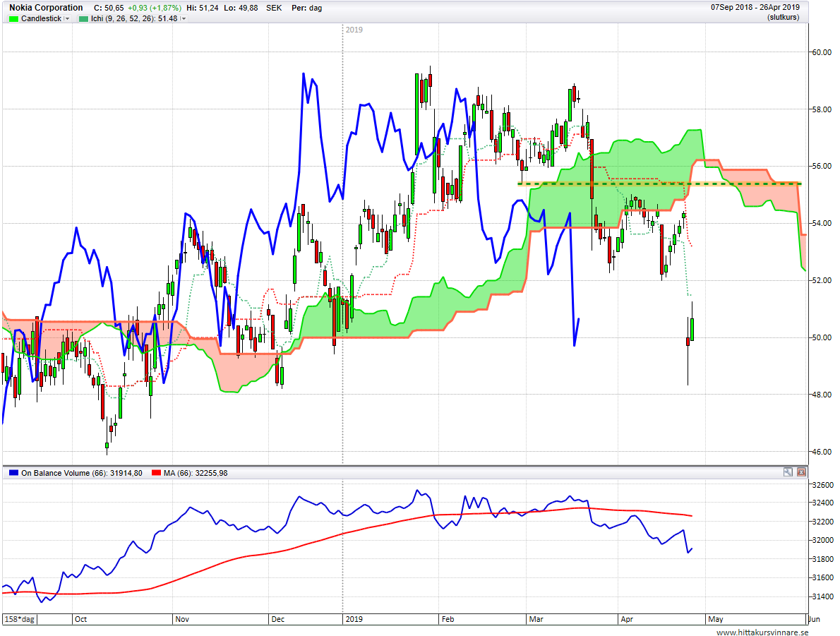Image resolution: width=840 pixels, height=636 pixels.
Task: Open the Candlestick series dropdown arrow
Action: (67, 19)
